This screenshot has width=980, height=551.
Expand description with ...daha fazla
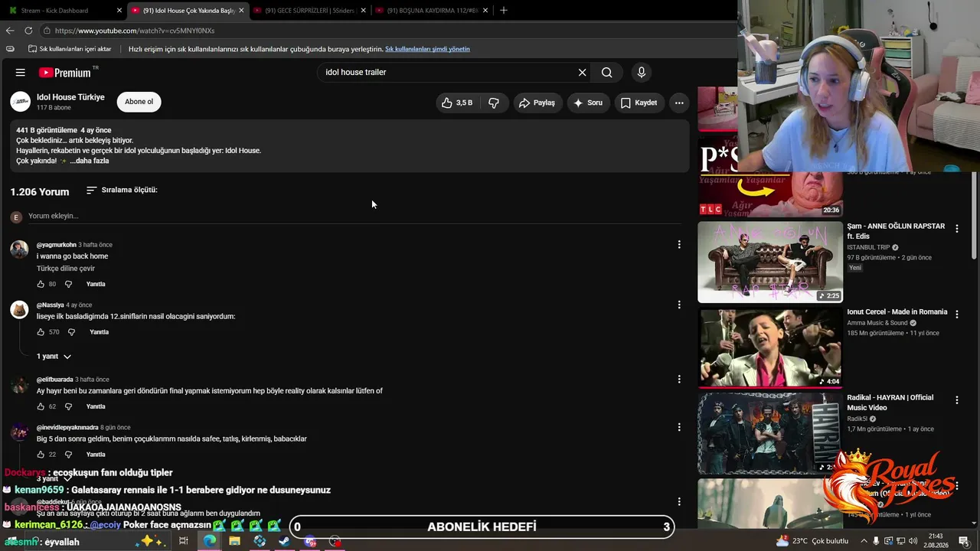click(90, 161)
